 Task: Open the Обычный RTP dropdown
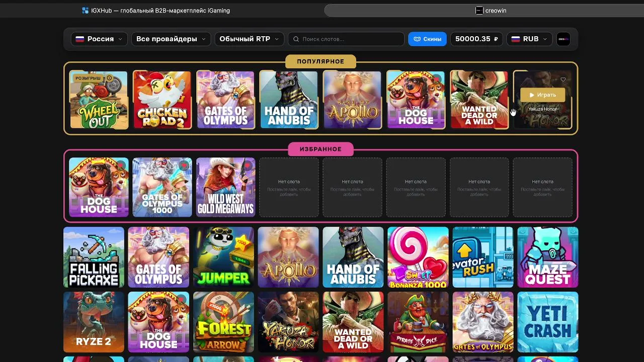(250, 39)
